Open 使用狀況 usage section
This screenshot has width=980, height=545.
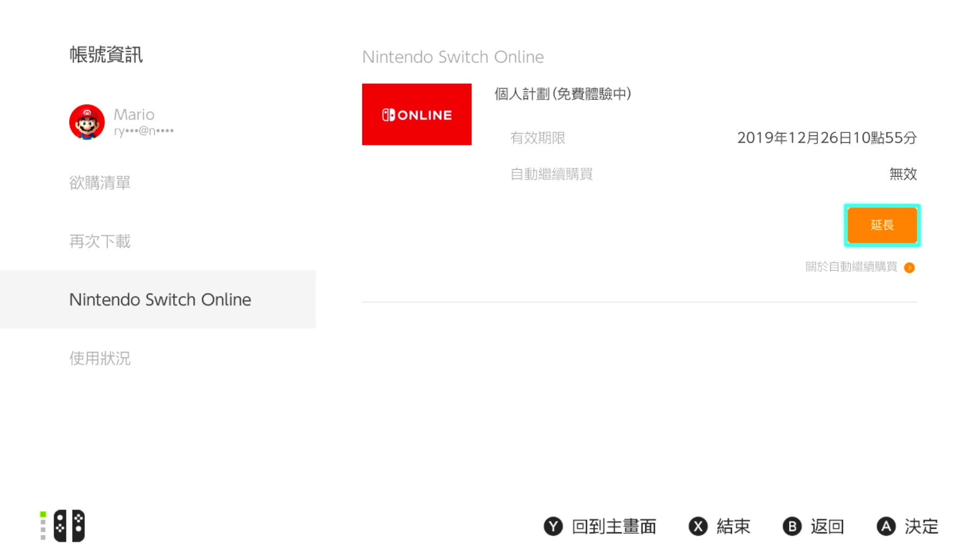pos(100,358)
